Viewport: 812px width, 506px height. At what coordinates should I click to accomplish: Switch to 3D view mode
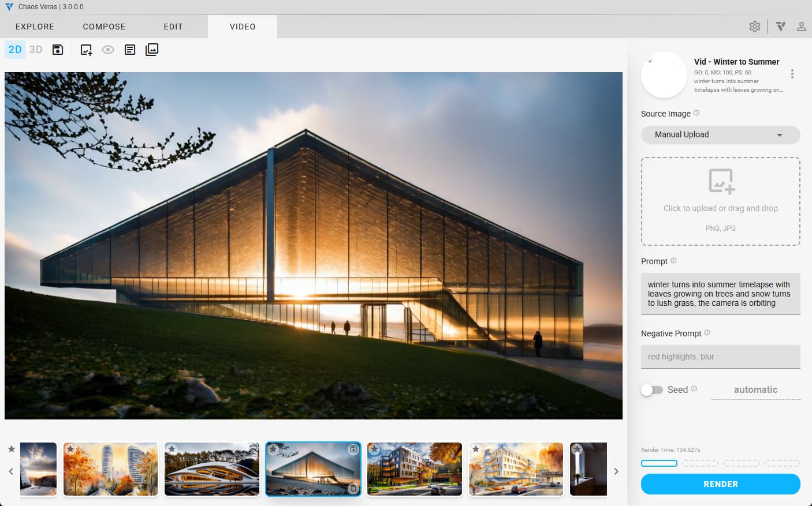(x=36, y=50)
